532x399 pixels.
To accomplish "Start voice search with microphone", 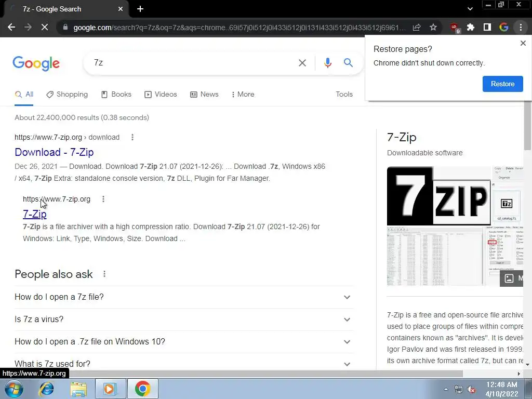I will click(x=327, y=63).
